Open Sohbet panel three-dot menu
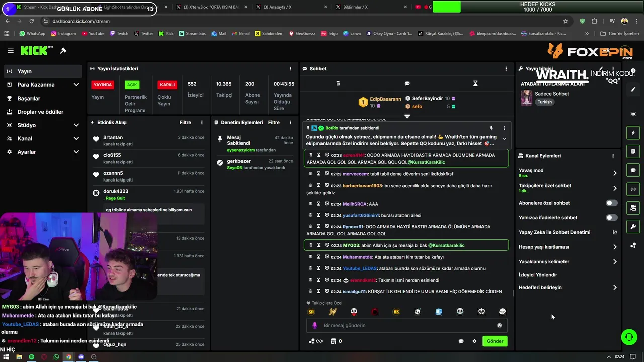The width and height of the screenshot is (644, 362). [506, 69]
